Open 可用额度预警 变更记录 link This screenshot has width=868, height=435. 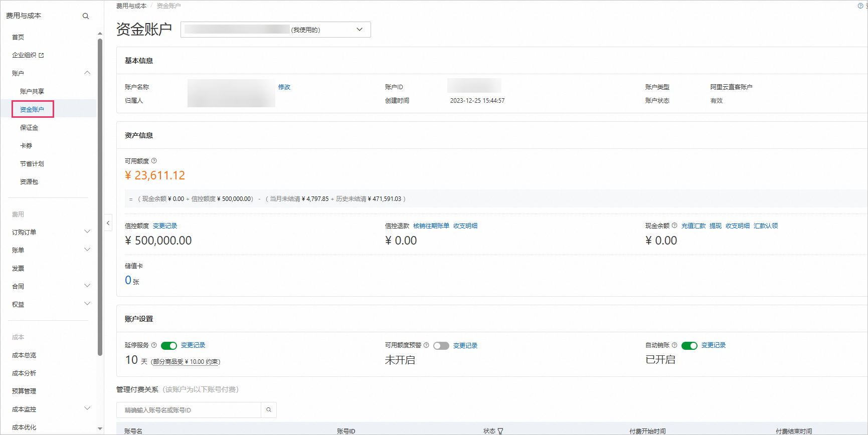click(465, 345)
